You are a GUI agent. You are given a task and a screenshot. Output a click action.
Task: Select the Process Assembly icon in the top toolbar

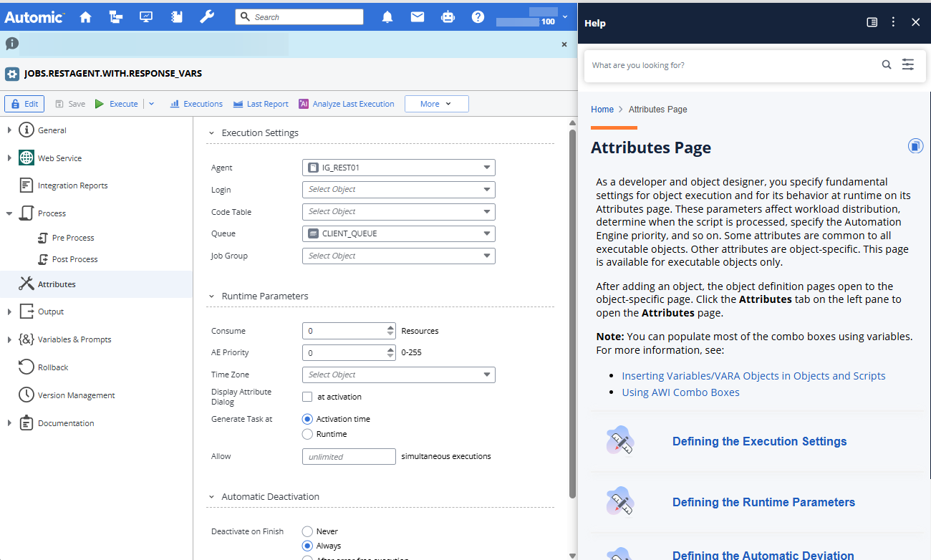[x=115, y=16]
